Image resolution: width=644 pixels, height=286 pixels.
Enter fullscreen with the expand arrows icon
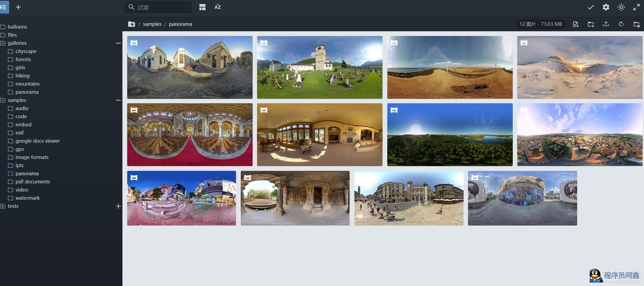coord(637,7)
